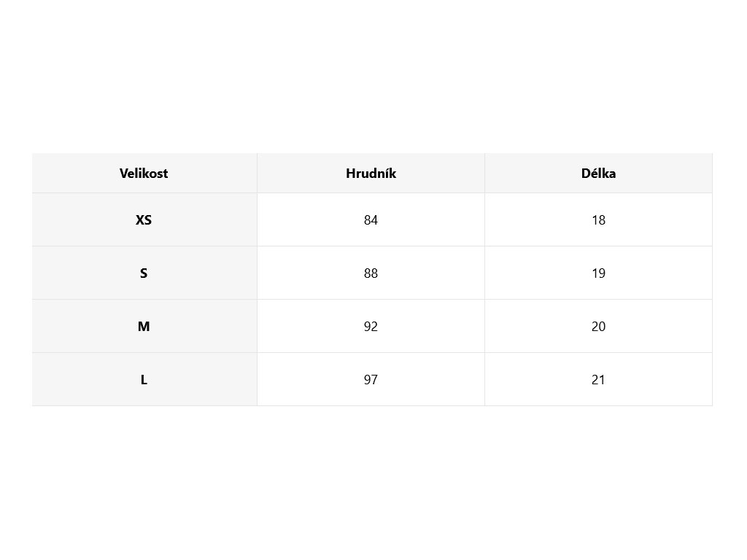Click the Délka column header
This screenshot has width=747, height=560.
tap(598, 174)
